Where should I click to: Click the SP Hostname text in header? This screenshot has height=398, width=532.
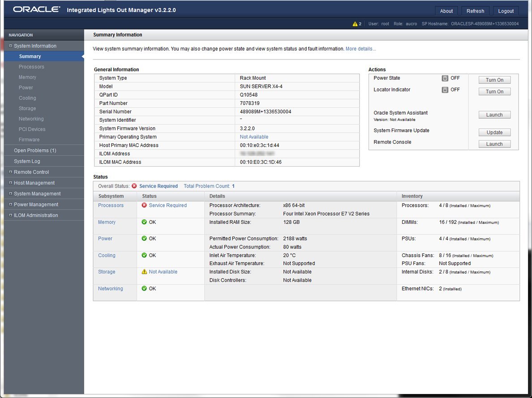point(470,24)
